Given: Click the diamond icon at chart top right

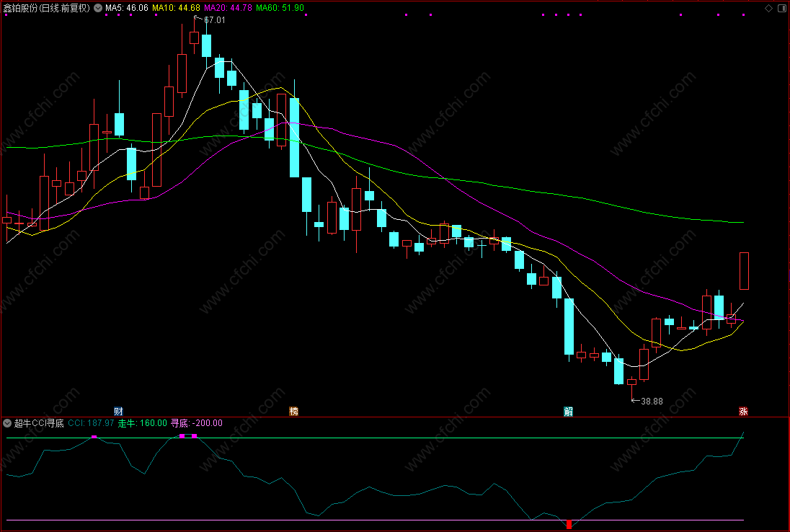Looking at the screenshot, I should [768, 8].
